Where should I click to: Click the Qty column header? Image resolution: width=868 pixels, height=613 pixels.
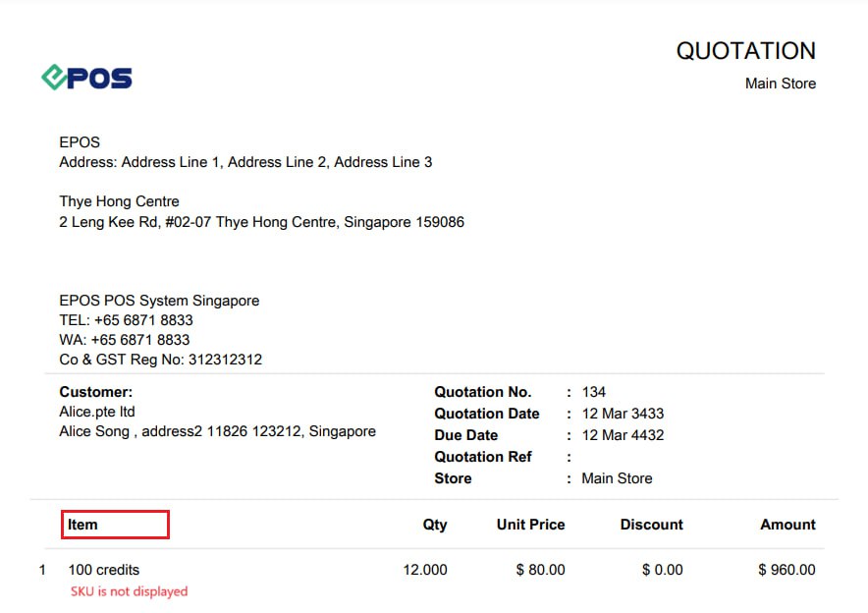[x=435, y=525]
